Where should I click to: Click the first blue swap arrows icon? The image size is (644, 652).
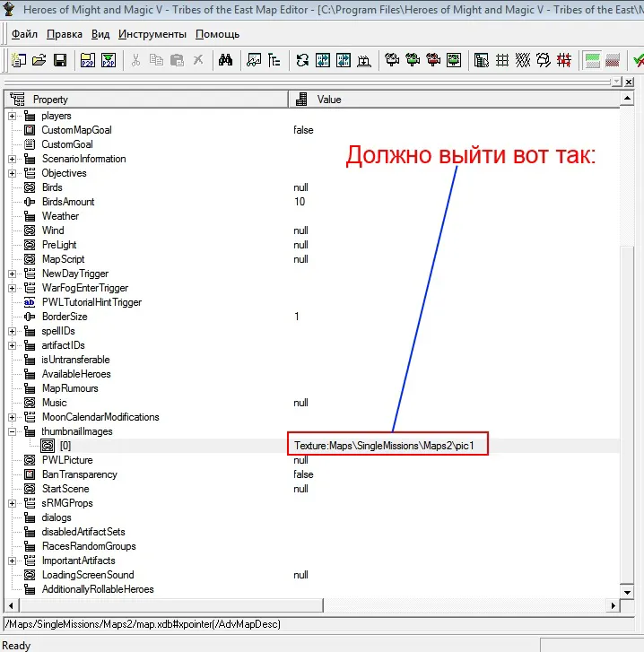[323, 60]
